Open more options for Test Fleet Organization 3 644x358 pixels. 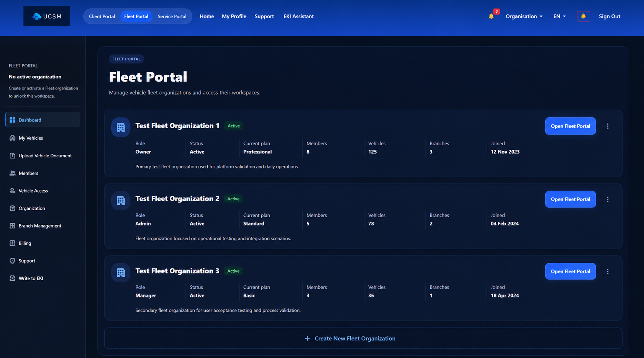click(608, 271)
